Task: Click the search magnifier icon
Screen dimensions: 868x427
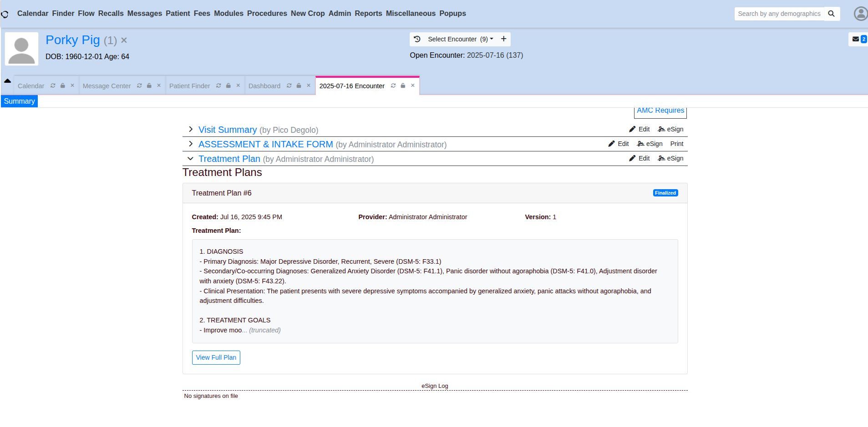Action: [832, 14]
